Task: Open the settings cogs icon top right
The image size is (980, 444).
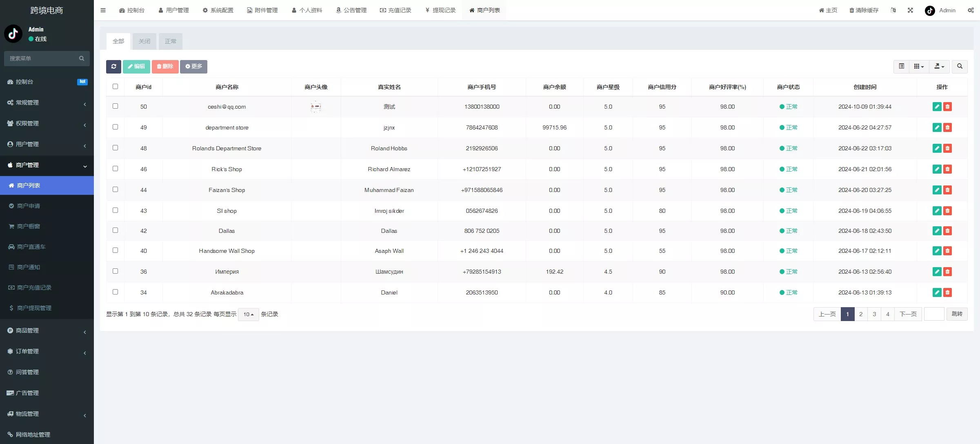Action: click(971, 10)
